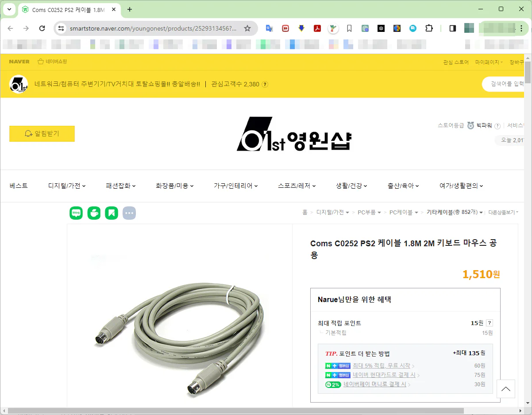Viewport: 532px width, 415px height.
Task: Click the 홈 breadcrumb link
Action: coord(305,213)
